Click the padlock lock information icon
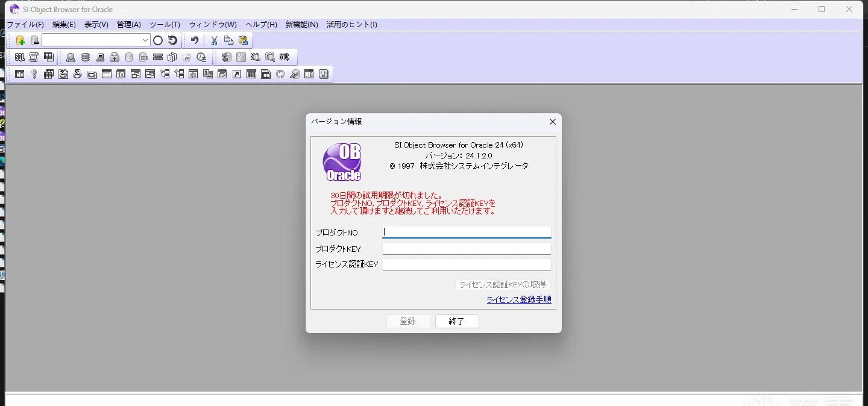868x406 pixels. 115,57
